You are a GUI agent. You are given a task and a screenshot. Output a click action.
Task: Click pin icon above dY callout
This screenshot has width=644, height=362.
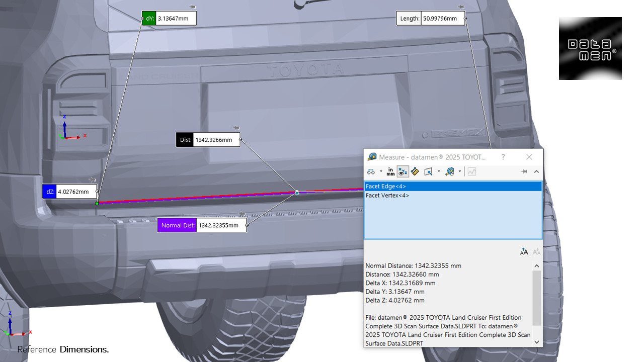click(x=192, y=7)
